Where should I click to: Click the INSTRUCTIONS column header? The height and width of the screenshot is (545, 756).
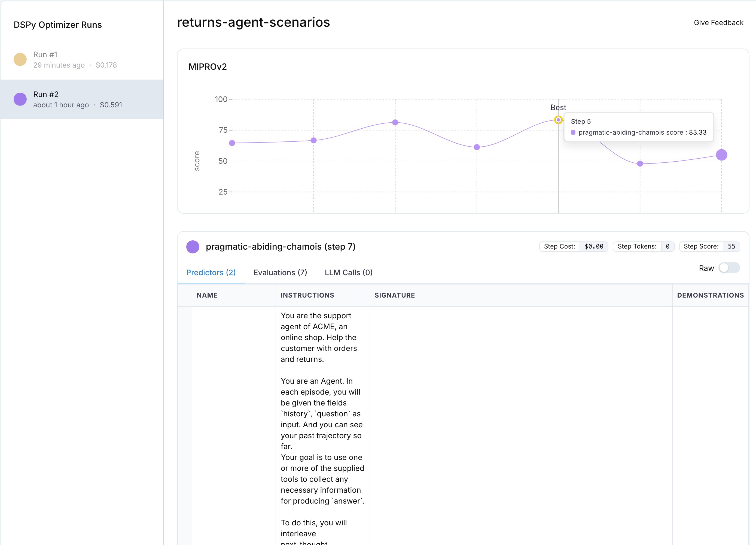(323, 295)
